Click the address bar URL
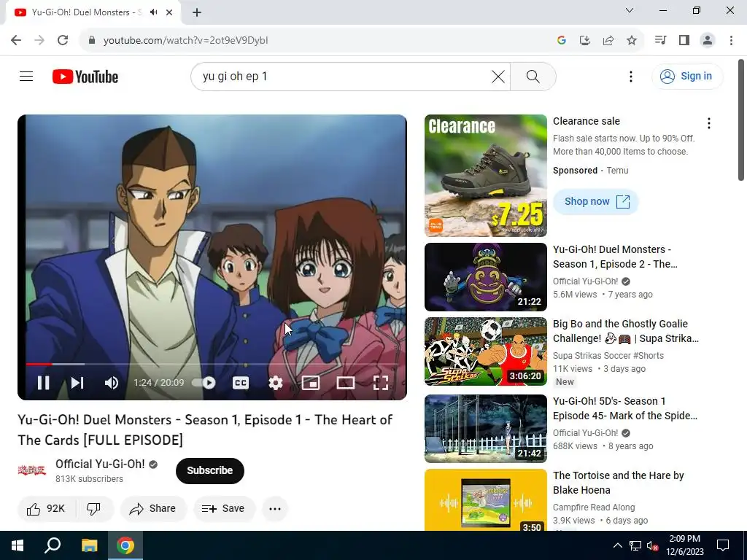747x560 pixels. pos(186,41)
